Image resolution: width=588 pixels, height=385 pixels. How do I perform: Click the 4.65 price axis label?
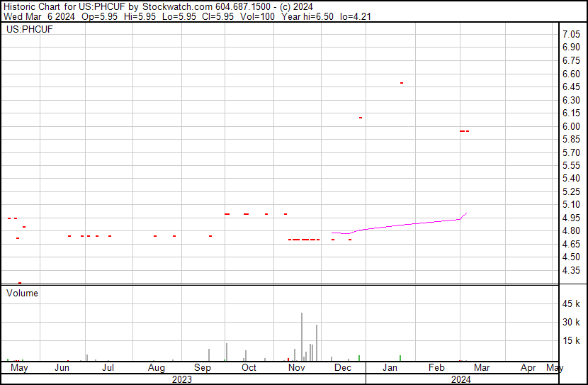point(571,244)
